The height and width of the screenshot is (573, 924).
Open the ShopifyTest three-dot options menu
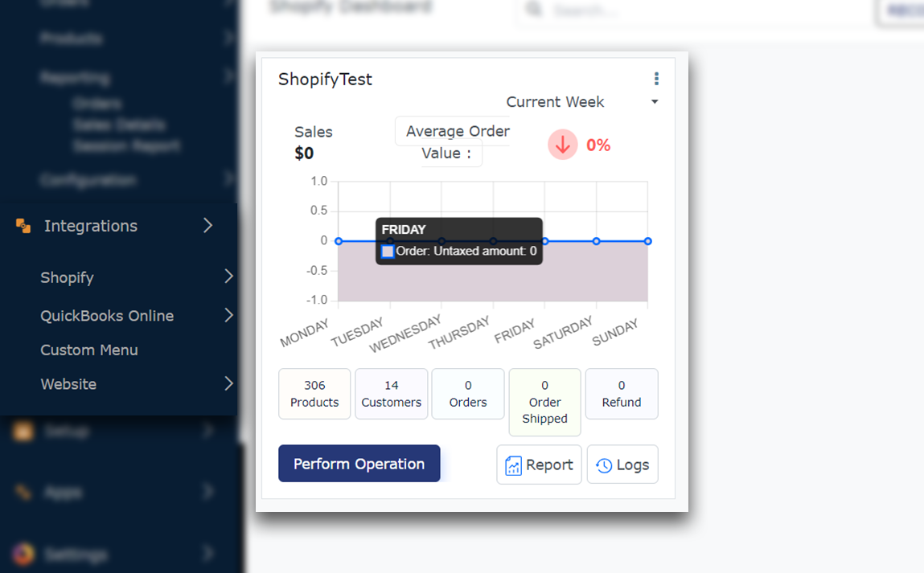click(656, 79)
